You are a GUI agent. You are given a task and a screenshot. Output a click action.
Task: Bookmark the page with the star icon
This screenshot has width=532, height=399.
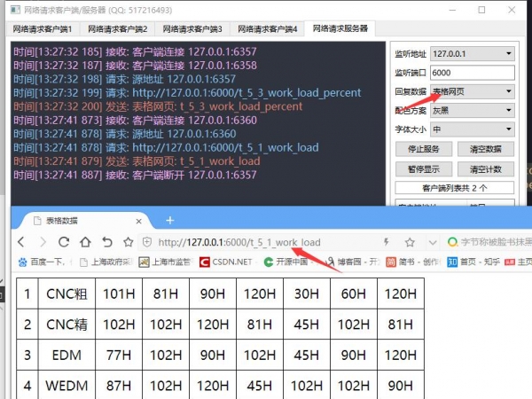[127, 242]
